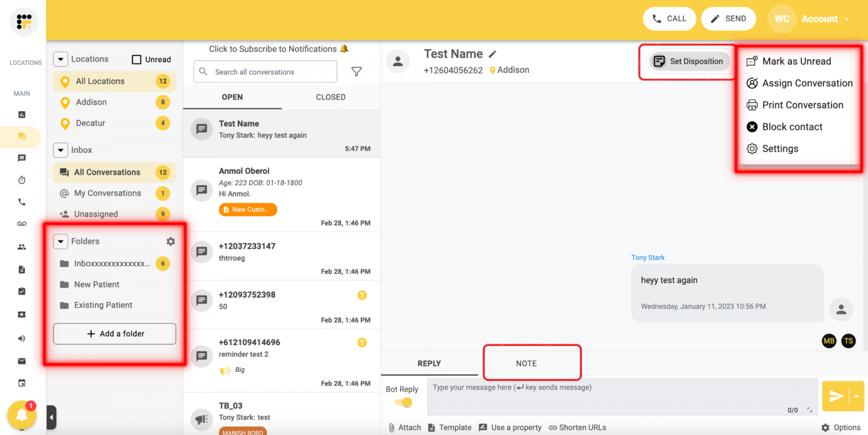Click the Folders settings gear icon
Image resolution: width=868 pixels, height=435 pixels.
tap(170, 241)
